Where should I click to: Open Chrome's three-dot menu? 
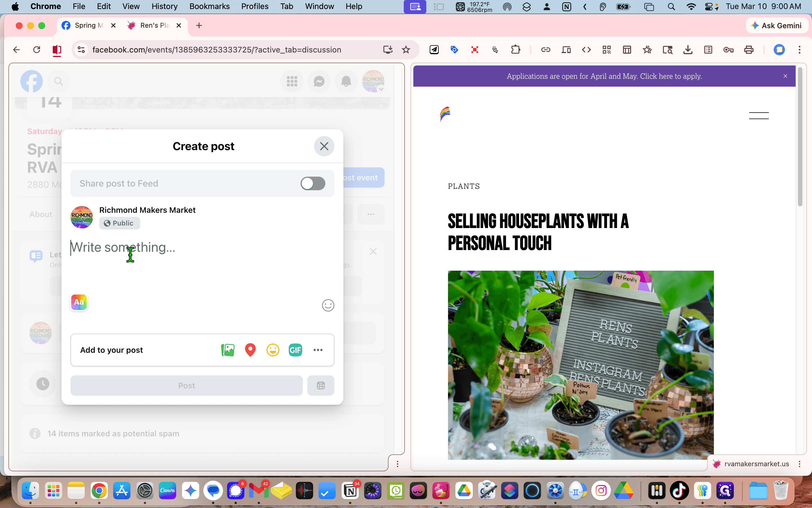[x=800, y=50]
